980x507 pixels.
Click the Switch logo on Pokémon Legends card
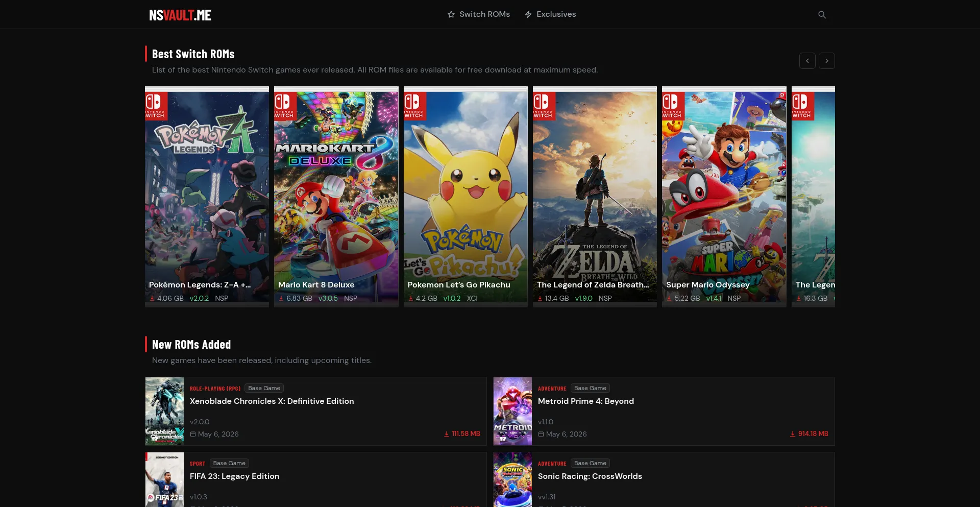[x=156, y=106]
